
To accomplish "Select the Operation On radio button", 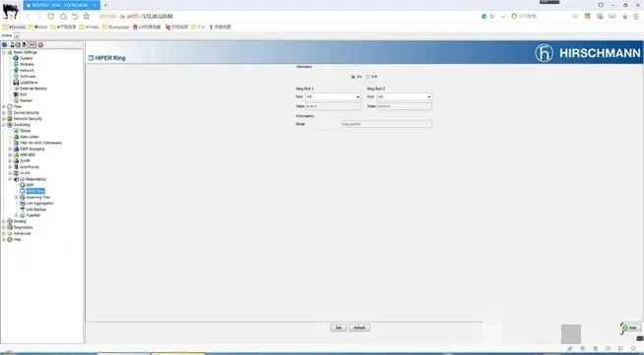I will click(x=354, y=77).
